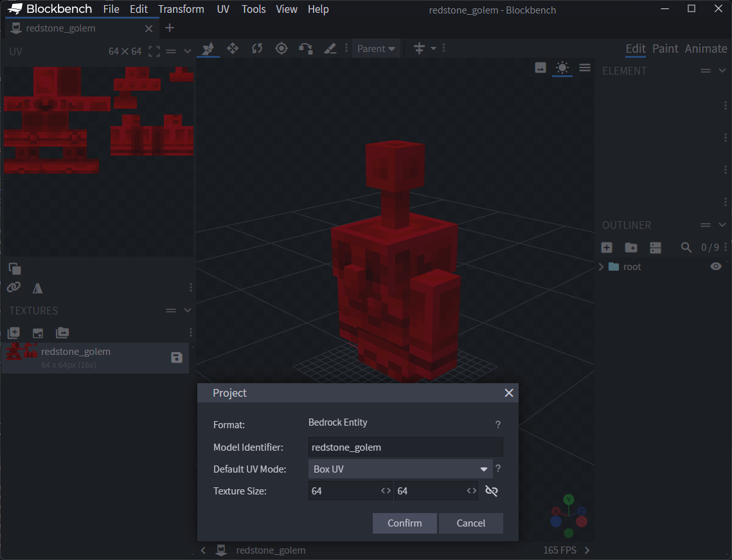Image resolution: width=732 pixels, height=560 pixels.
Task: Select the Pivot tool target icon
Action: (281, 49)
